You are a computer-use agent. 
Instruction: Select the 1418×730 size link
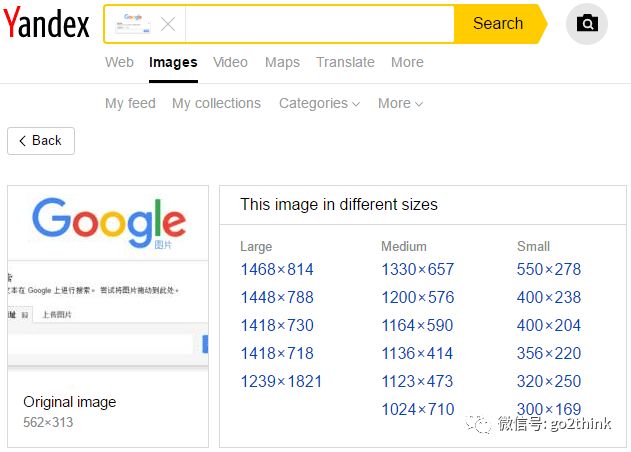pos(277,325)
